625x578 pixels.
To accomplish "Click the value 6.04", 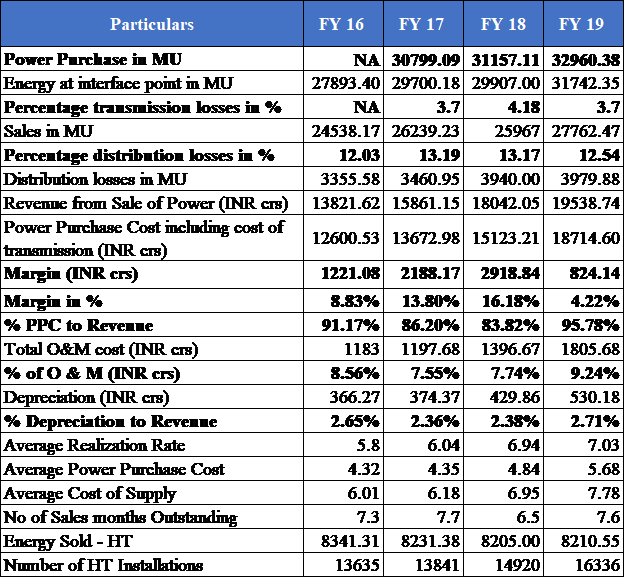I will coord(444,446).
